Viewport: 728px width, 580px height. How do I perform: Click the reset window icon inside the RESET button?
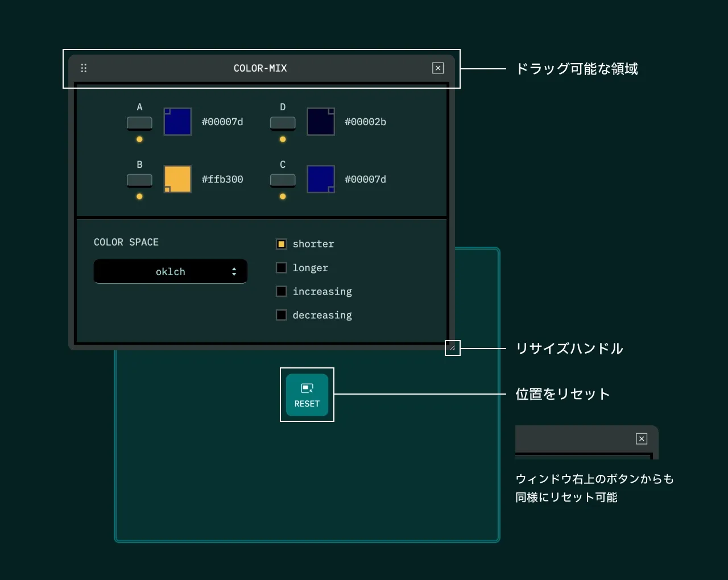[x=307, y=388]
